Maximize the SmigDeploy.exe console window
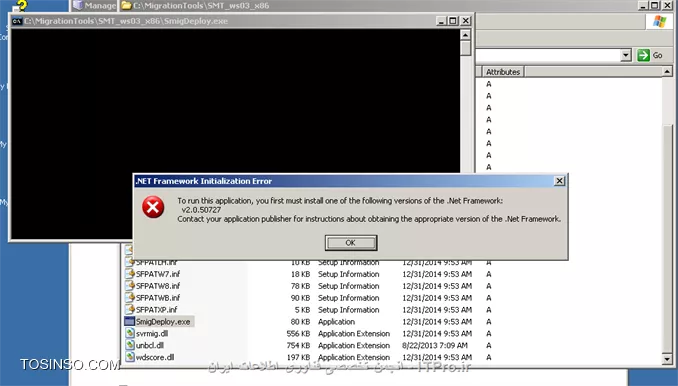 [x=453, y=21]
